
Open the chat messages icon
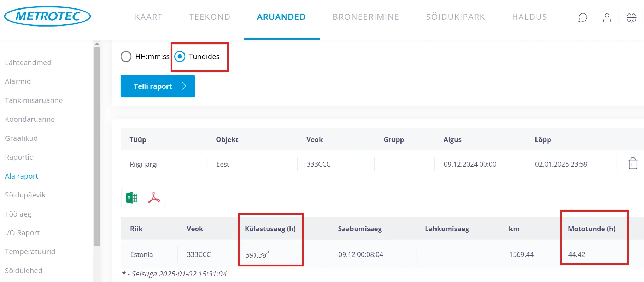(x=582, y=17)
